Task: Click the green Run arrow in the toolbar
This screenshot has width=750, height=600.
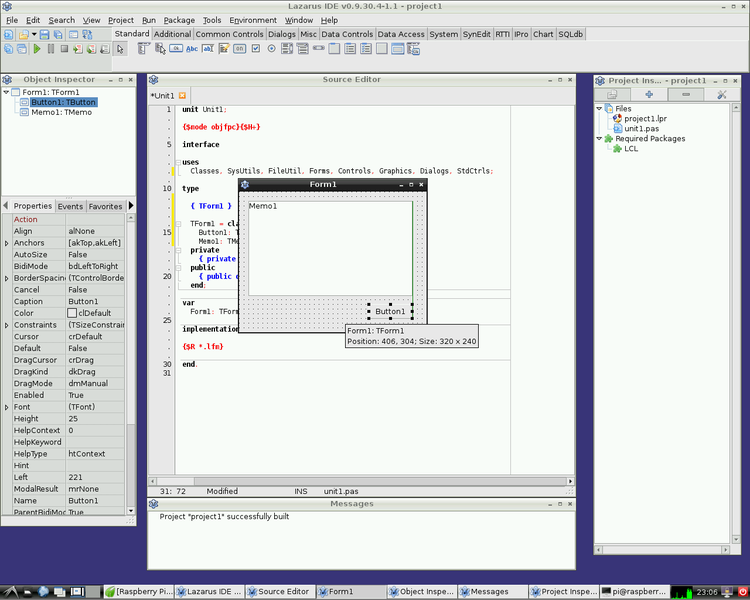Action: coord(37,48)
